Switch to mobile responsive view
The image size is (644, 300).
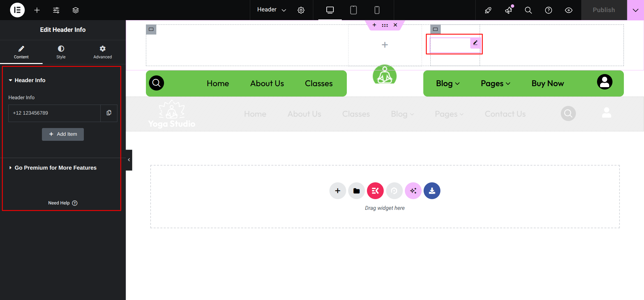(377, 10)
